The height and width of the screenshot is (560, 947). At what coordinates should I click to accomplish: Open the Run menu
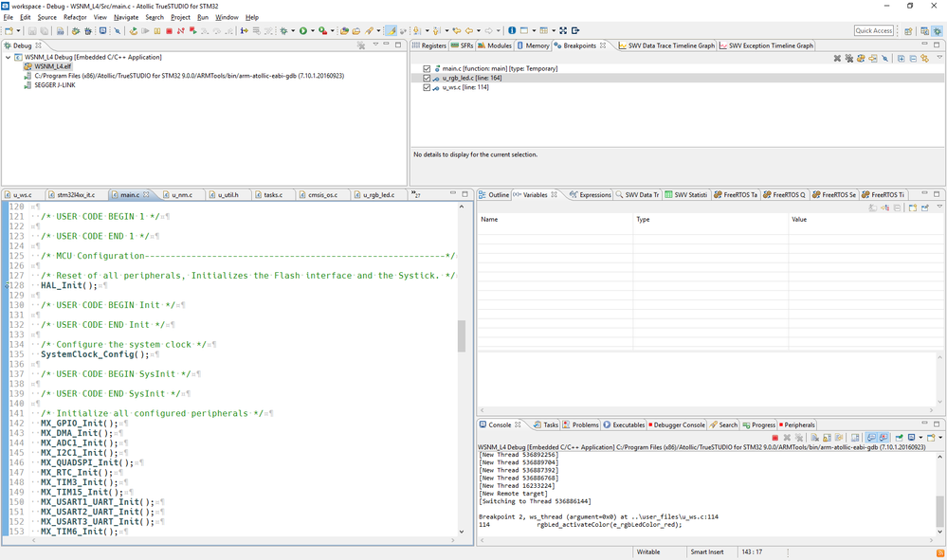[x=202, y=17]
